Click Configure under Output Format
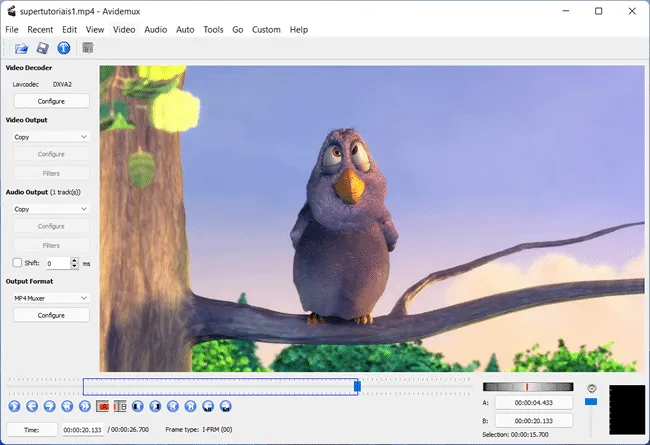 [x=51, y=315]
